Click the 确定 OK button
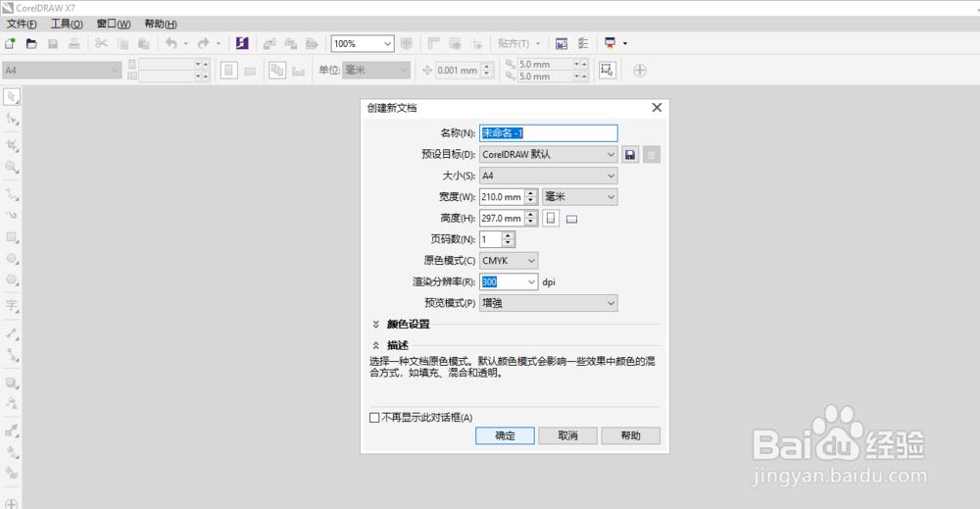This screenshot has height=509, width=980. [505, 435]
